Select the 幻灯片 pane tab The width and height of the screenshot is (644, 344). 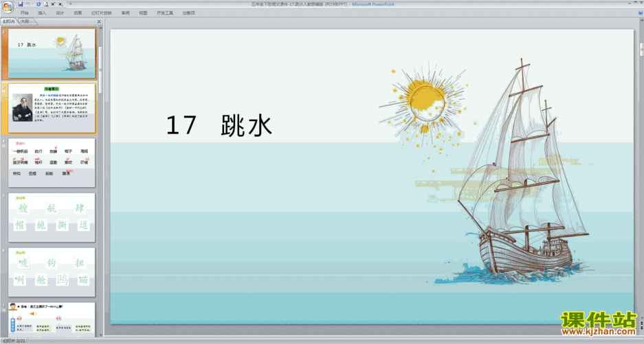point(9,21)
